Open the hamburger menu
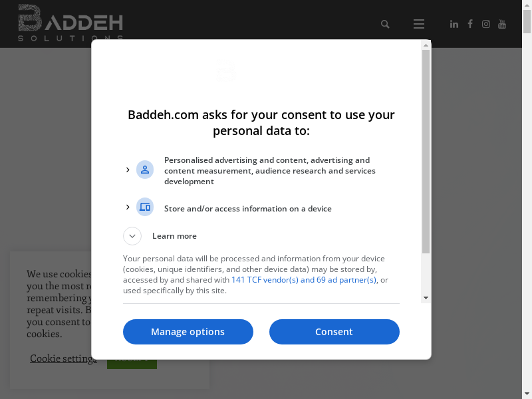Image resolution: width=532 pixels, height=399 pixels. click(418, 24)
